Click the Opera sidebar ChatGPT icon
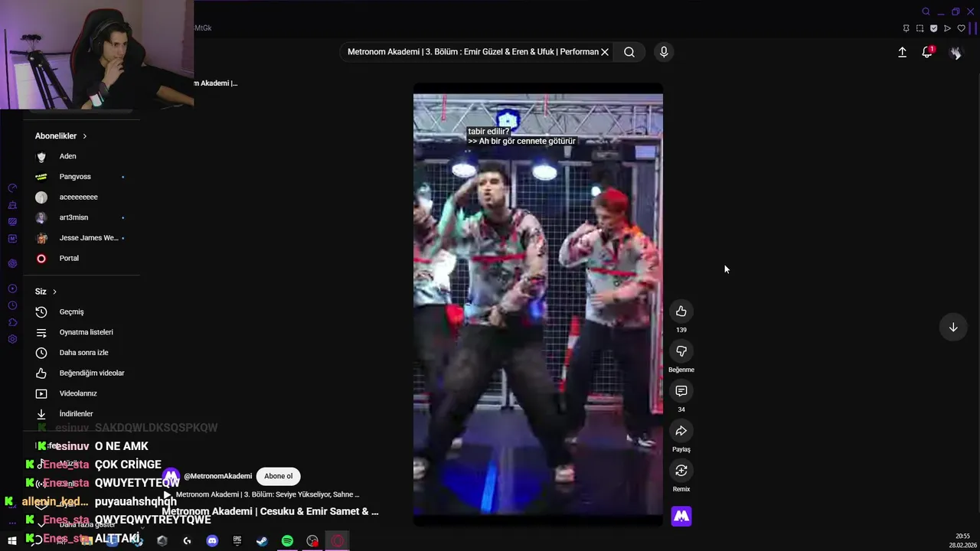 (12, 263)
